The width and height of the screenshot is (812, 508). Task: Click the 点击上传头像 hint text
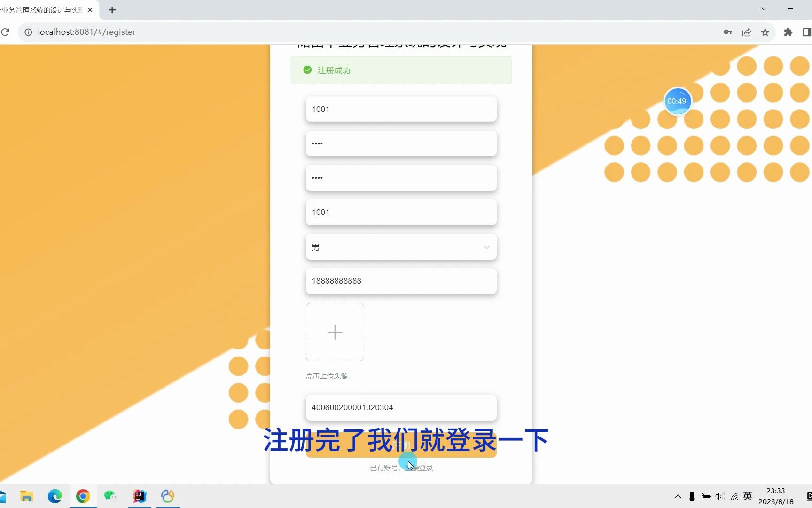tap(327, 375)
